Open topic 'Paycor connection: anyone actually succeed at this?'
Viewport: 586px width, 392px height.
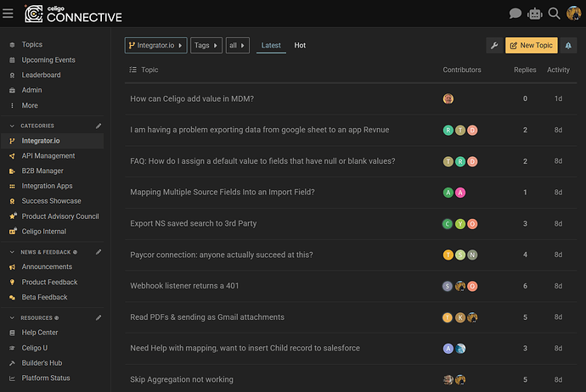222,255
